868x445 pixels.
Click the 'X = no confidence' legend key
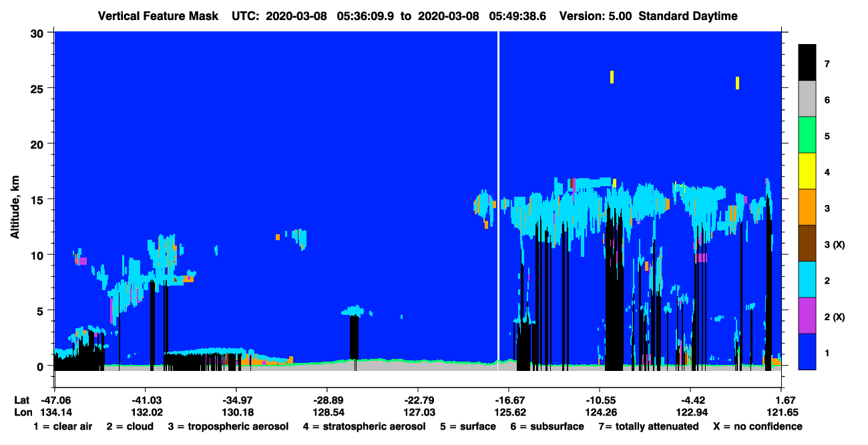pos(757,426)
